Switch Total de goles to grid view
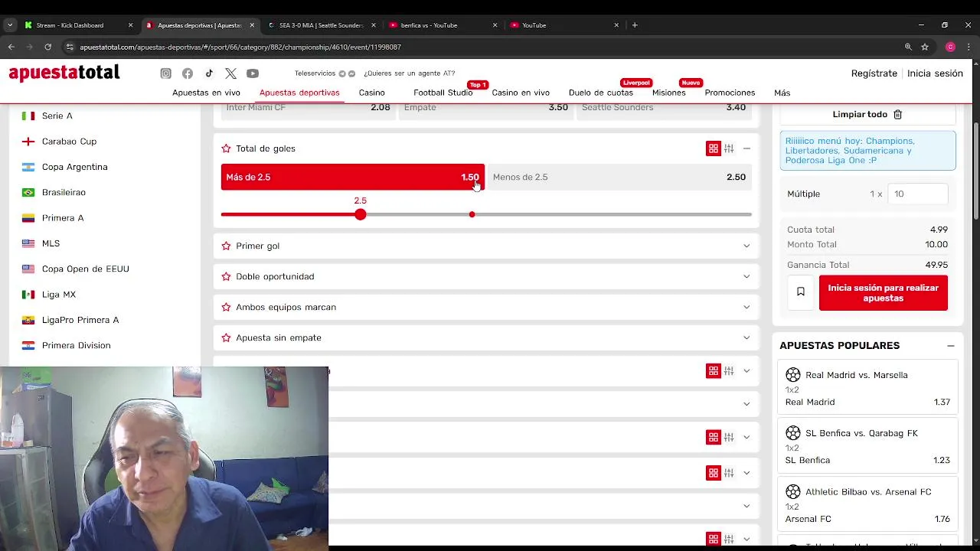Viewport: 980px width, 551px height. point(714,148)
